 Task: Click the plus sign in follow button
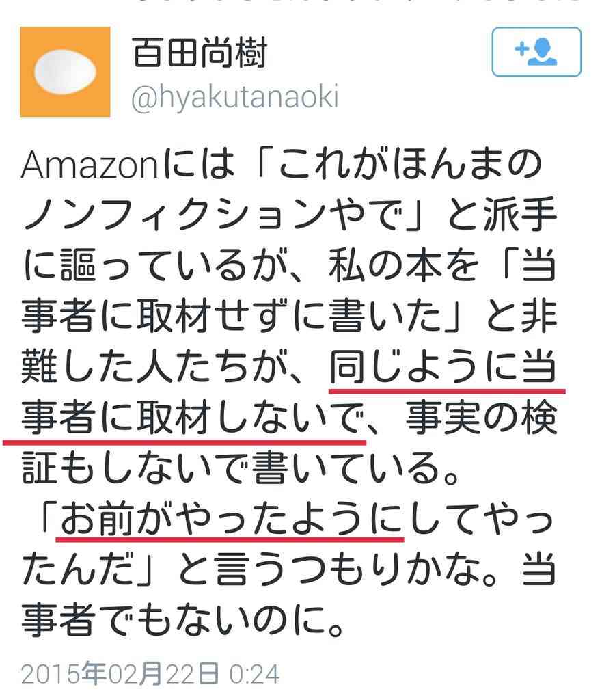coord(521,49)
